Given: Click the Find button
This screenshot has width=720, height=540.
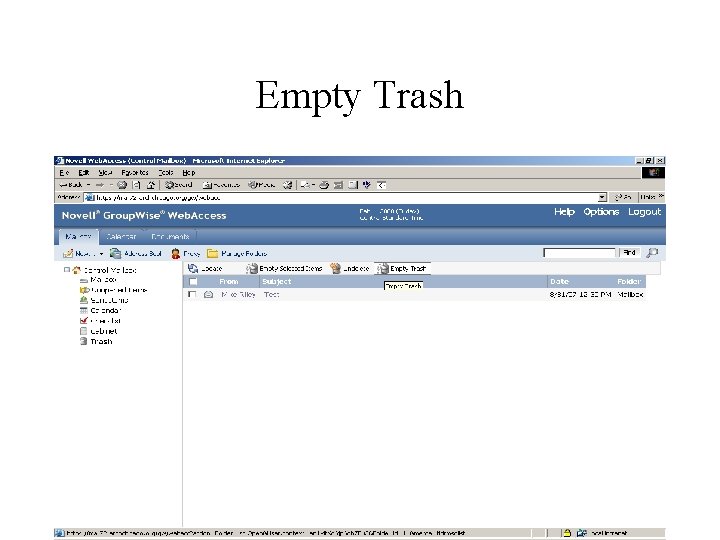Looking at the screenshot, I should coord(629,253).
